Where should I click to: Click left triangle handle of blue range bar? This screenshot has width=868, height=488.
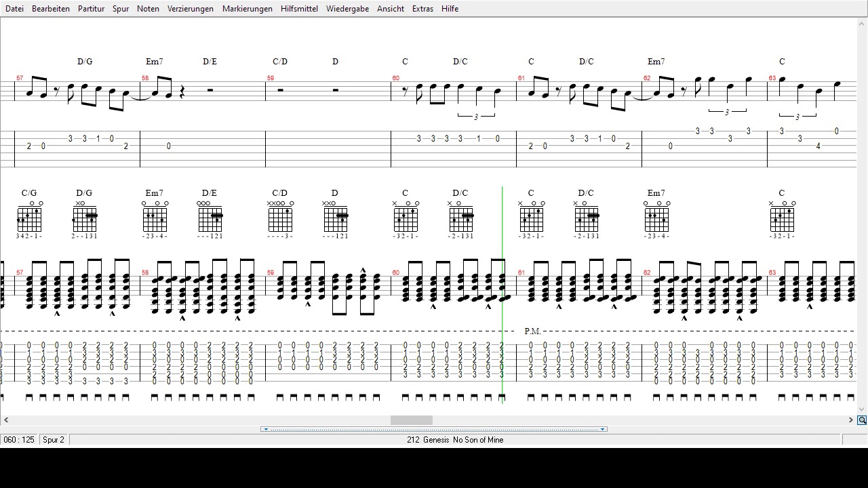point(266,429)
